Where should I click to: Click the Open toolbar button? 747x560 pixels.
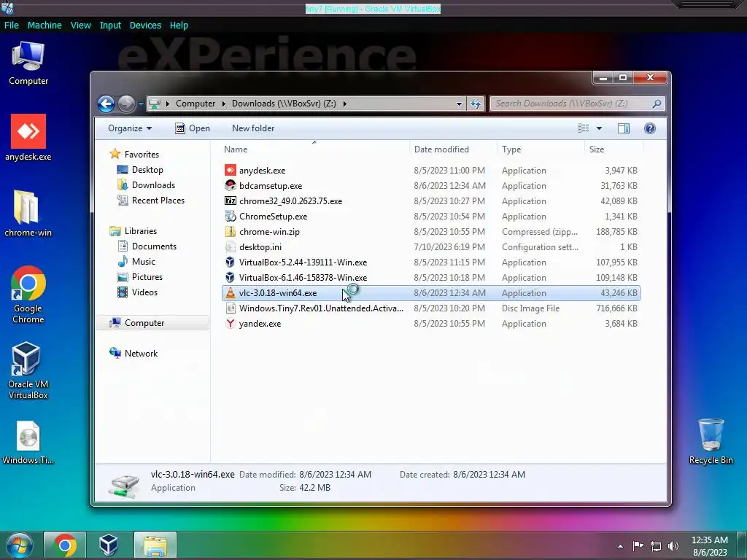[193, 128]
